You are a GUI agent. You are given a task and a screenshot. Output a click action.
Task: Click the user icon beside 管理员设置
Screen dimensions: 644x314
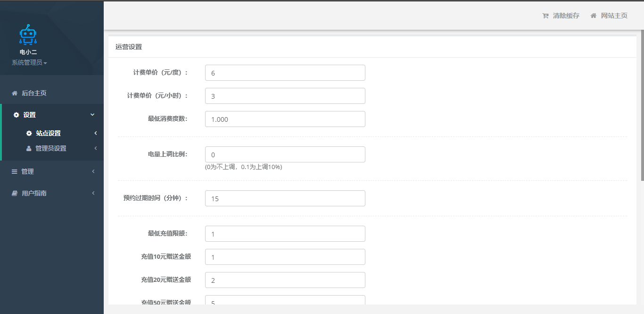pos(29,148)
